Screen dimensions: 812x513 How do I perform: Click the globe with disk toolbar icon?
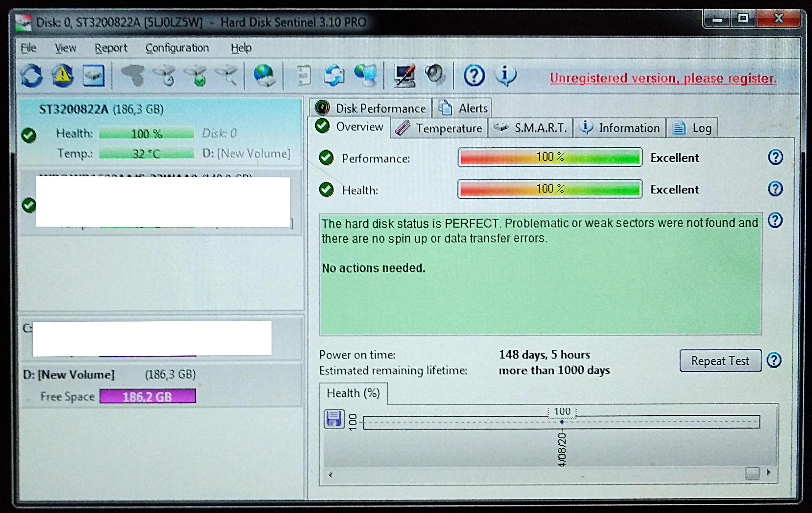coord(264,75)
